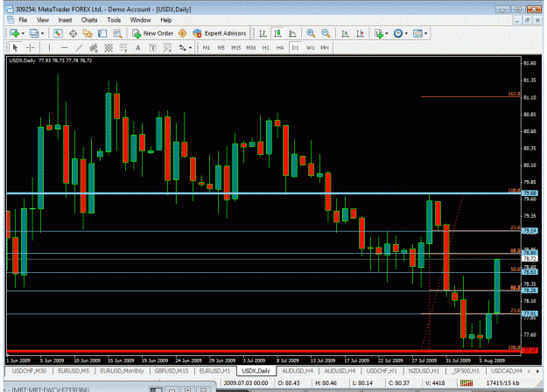Select the red horizontal line at chart bottom
Viewport: 547px width, 392px height.
point(263,351)
